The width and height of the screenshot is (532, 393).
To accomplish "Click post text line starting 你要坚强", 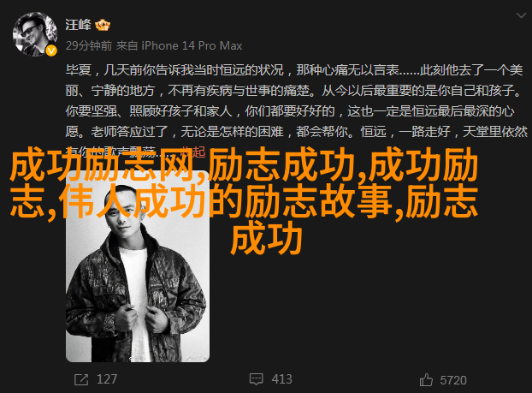I will click(290, 111).
